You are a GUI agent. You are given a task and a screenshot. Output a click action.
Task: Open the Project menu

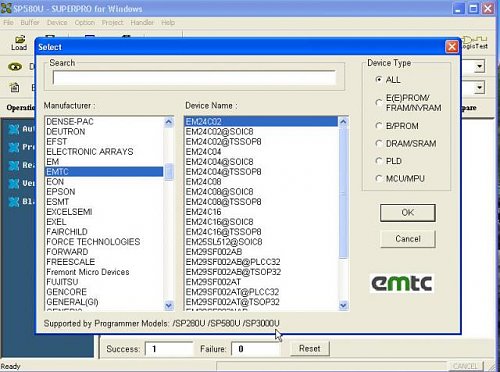[112, 23]
